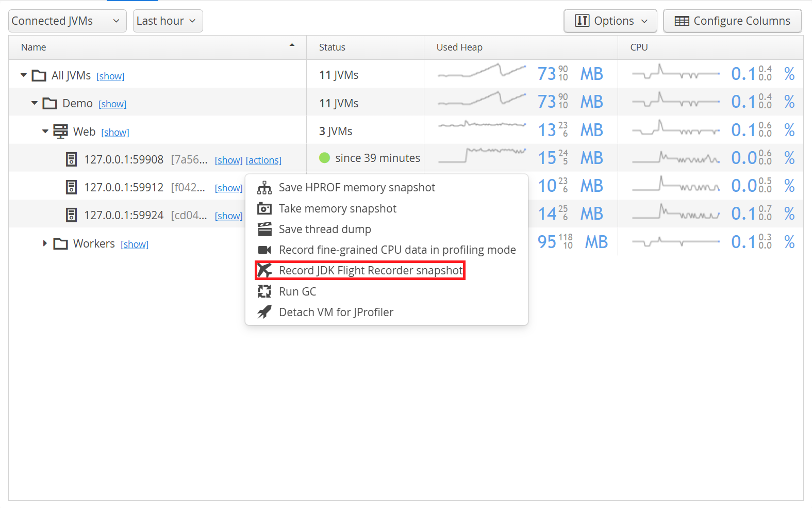Click the 127.0.0.1:59924 row name
Image resolution: width=812 pixels, height=508 pixels.
click(x=124, y=216)
